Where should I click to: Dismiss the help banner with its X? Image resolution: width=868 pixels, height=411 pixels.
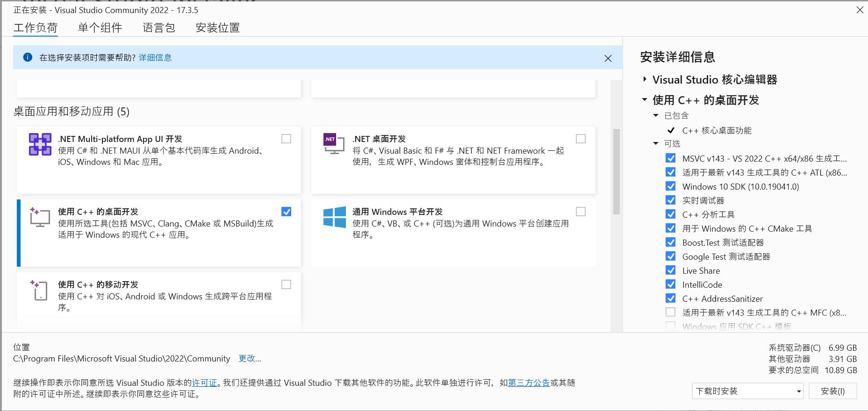pos(608,58)
